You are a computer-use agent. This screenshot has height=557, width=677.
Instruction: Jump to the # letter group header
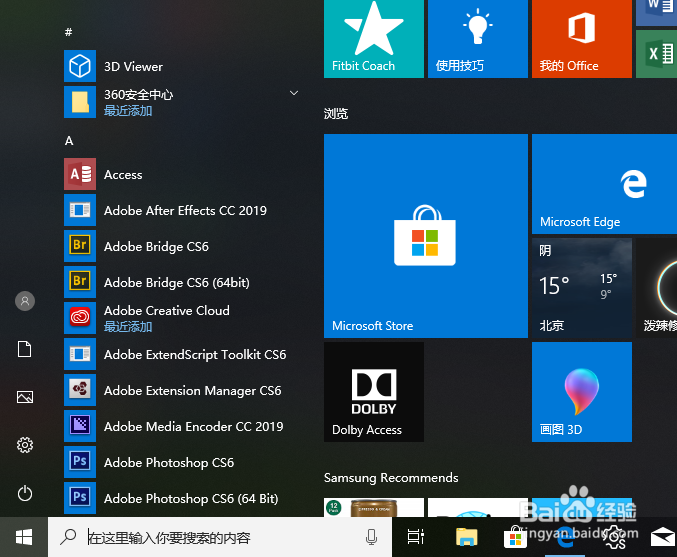(68, 32)
